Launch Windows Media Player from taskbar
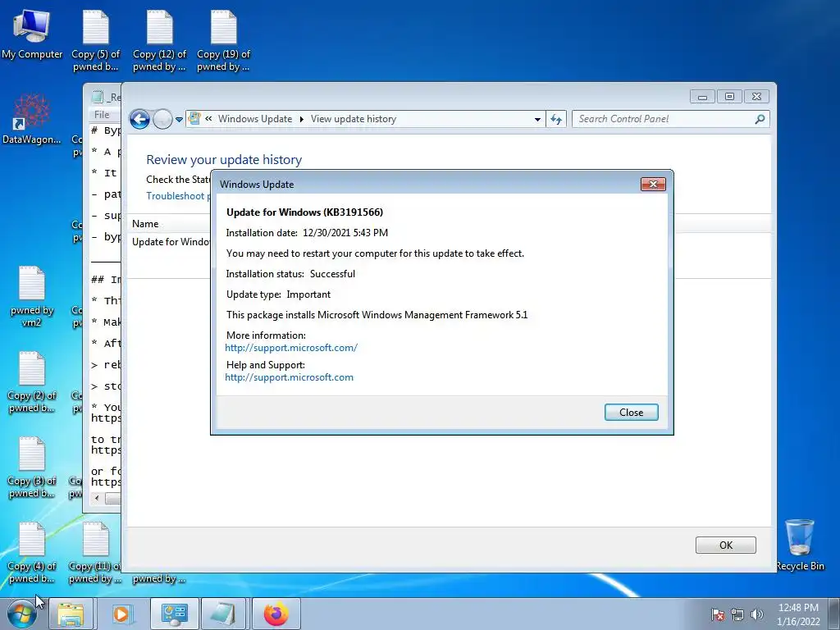840x630 pixels. (x=121, y=614)
